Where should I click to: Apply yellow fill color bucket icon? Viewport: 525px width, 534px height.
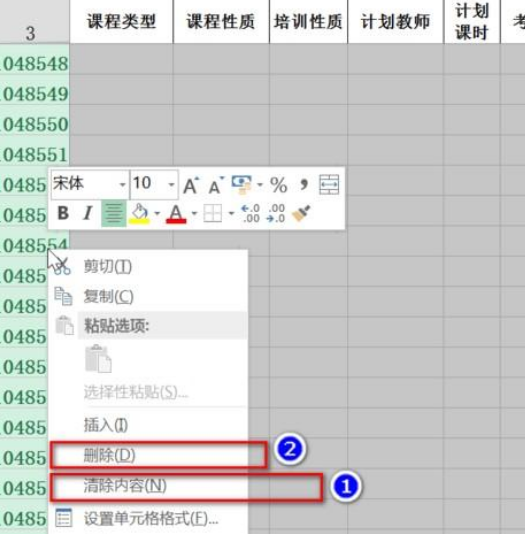click(139, 214)
